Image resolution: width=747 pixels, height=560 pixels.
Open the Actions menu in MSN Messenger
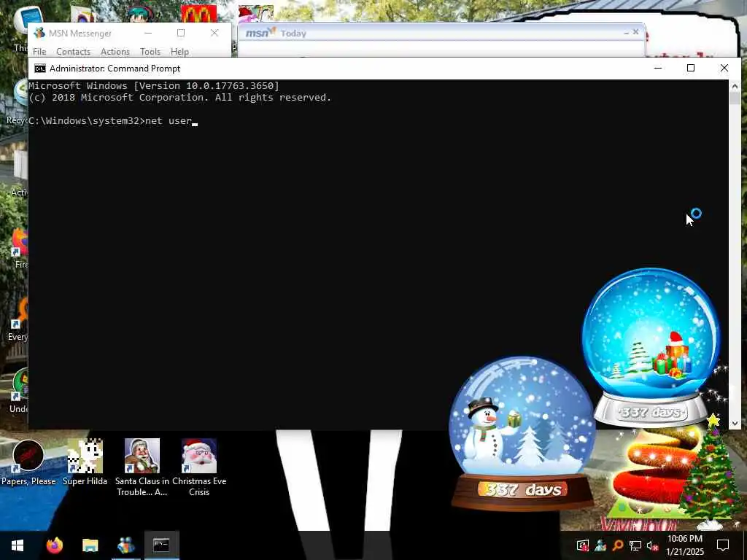[x=115, y=52]
